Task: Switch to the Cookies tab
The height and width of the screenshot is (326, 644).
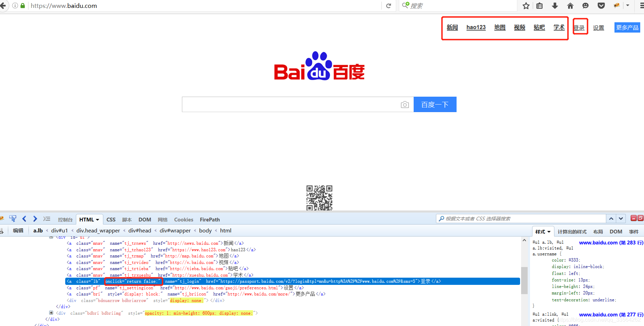Action: tap(184, 220)
